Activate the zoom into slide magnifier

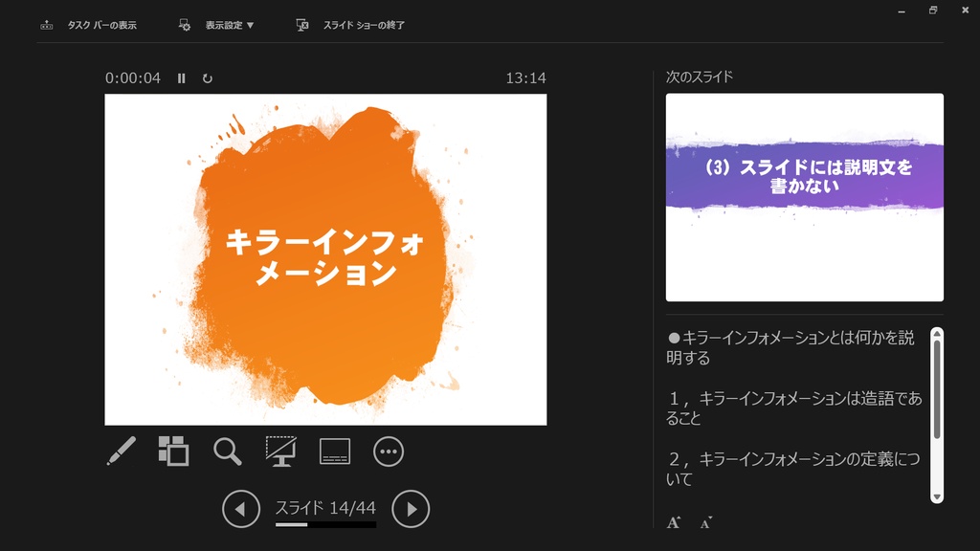coord(227,452)
